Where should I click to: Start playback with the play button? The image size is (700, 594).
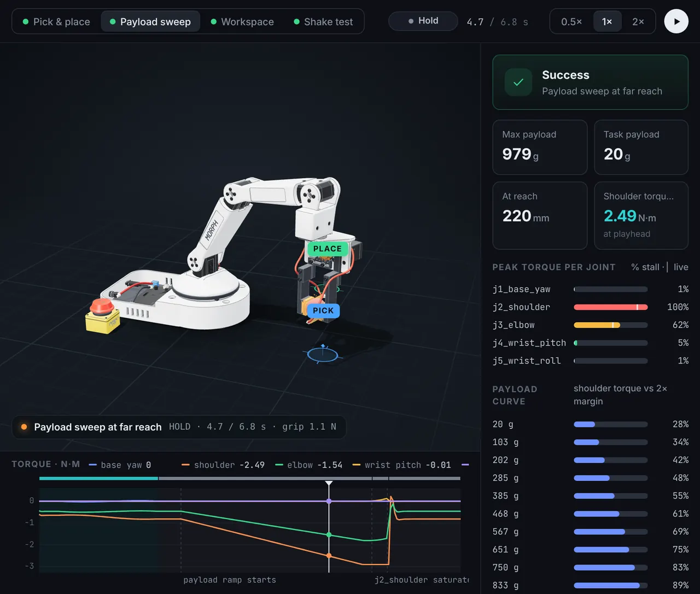pyautogui.click(x=676, y=21)
